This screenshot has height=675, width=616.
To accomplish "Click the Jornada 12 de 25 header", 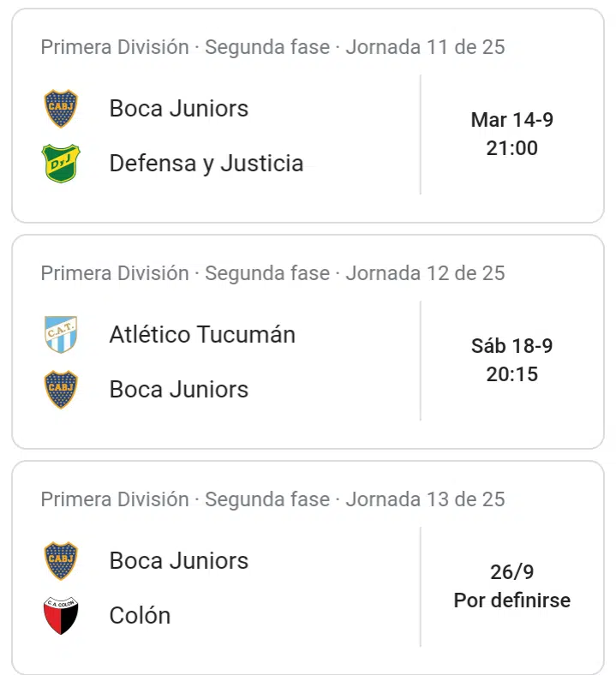I will pyautogui.click(x=272, y=273).
